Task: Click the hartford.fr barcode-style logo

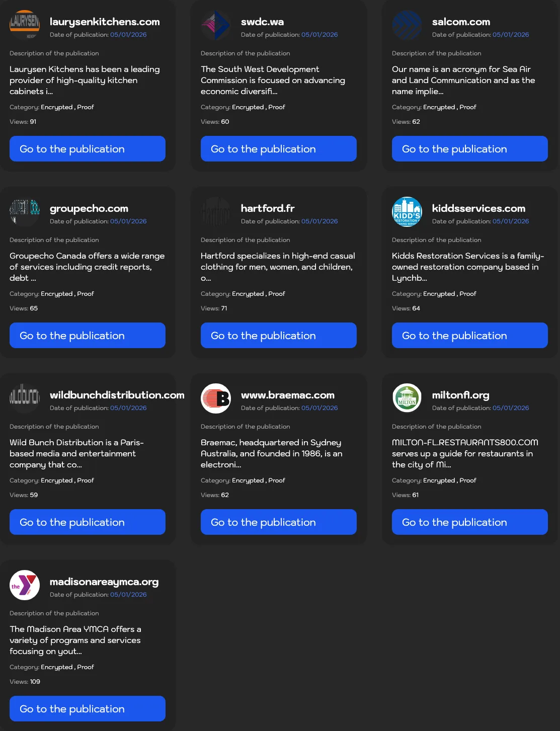Action: pos(215,212)
